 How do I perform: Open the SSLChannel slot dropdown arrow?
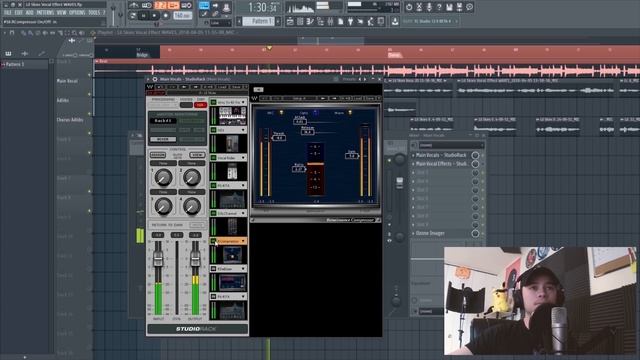click(x=243, y=213)
